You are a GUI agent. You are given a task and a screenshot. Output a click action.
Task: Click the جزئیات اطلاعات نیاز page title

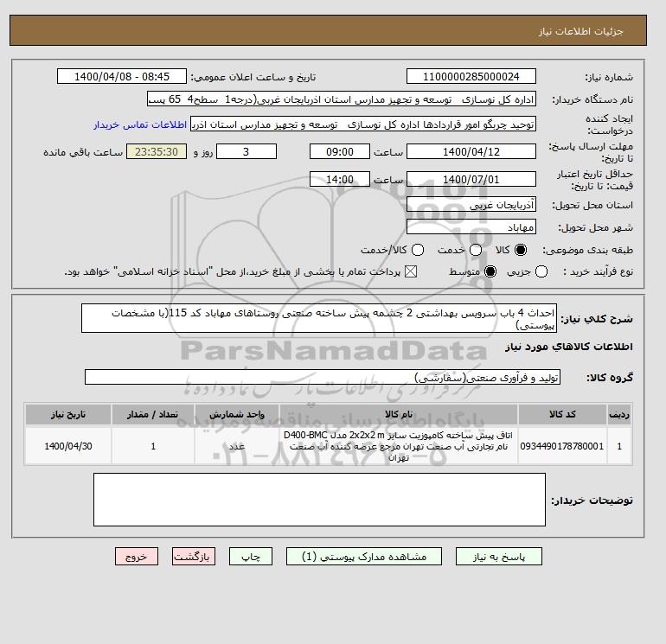point(580,31)
